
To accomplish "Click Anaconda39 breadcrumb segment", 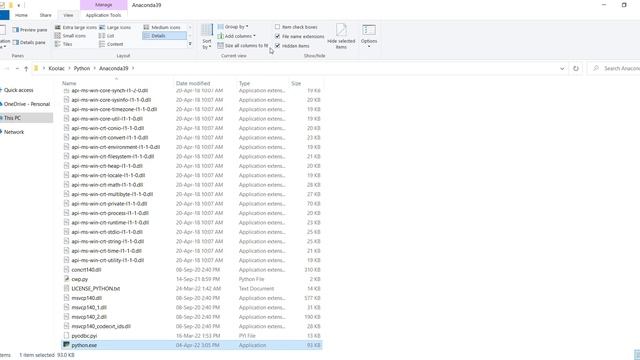I will (x=113, y=69).
